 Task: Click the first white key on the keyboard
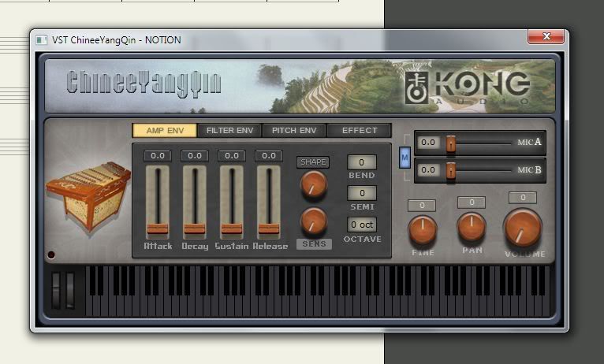click(x=89, y=306)
